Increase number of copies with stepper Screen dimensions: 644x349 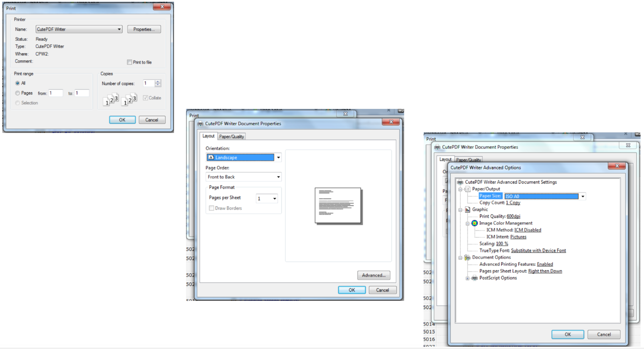158,82
